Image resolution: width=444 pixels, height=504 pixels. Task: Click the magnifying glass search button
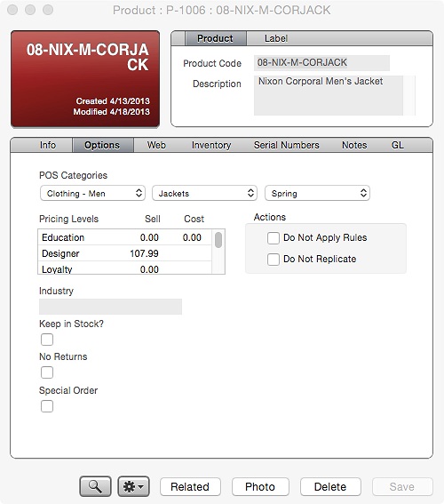point(95,486)
